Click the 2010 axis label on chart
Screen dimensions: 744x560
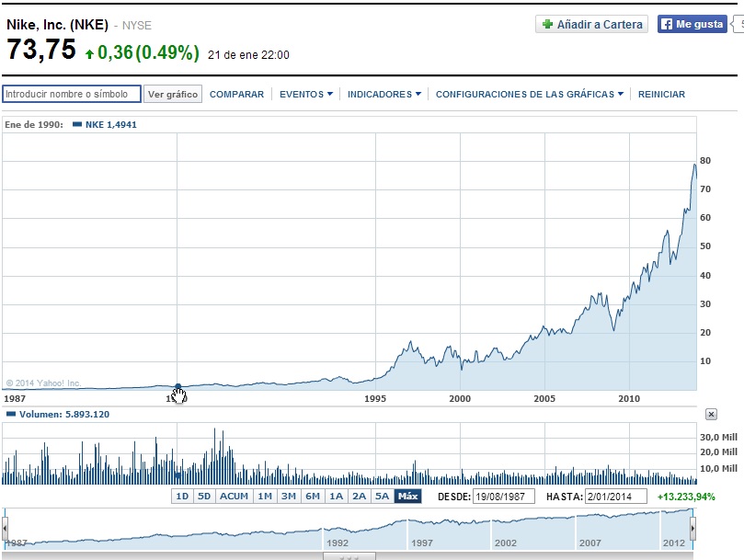629,399
